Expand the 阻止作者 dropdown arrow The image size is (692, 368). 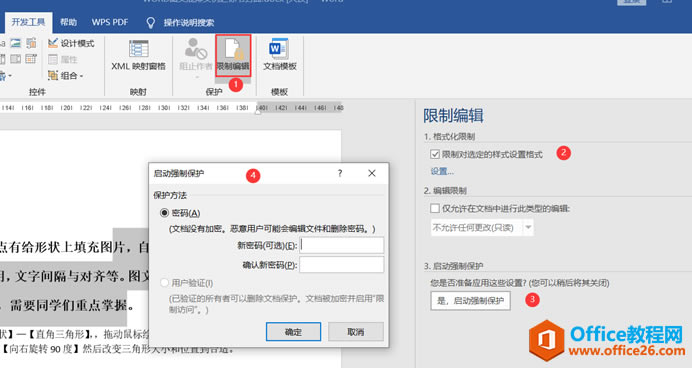coord(197,77)
